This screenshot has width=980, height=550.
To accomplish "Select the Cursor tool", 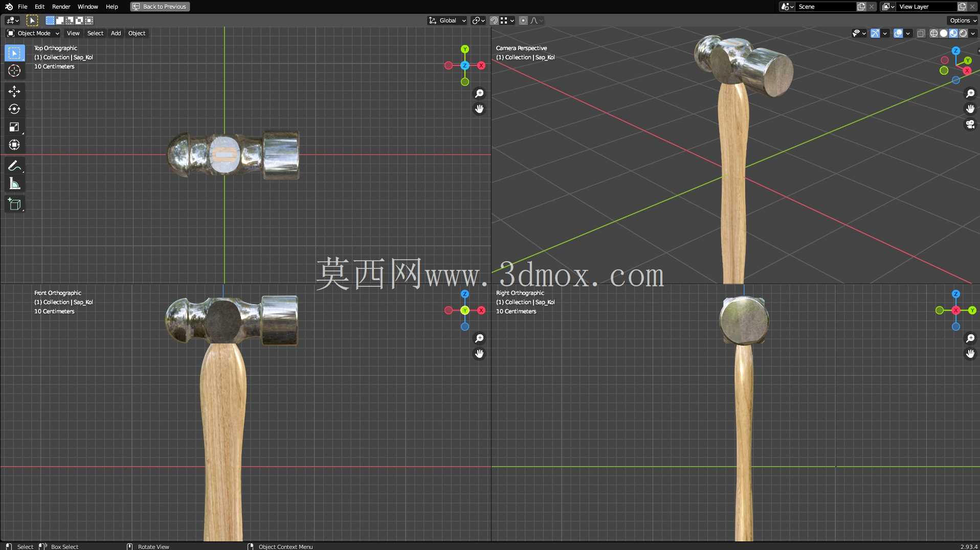I will [x=14, y=71].
